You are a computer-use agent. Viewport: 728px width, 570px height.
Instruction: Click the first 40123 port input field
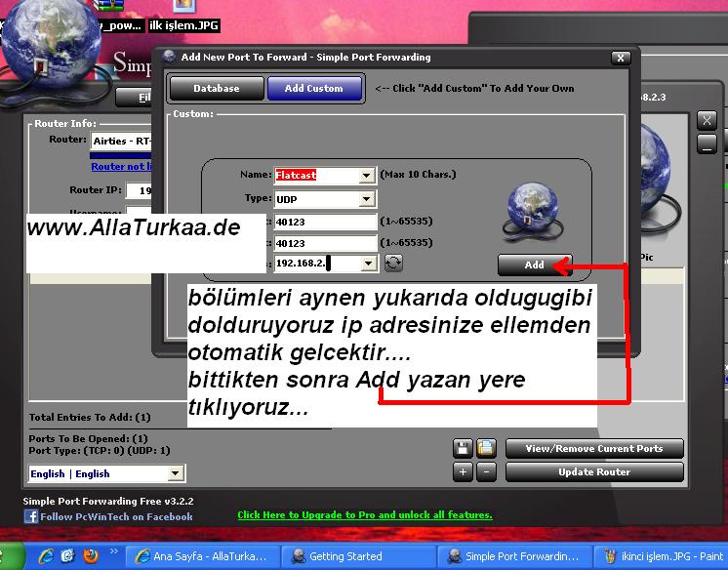tap(324, 222)
